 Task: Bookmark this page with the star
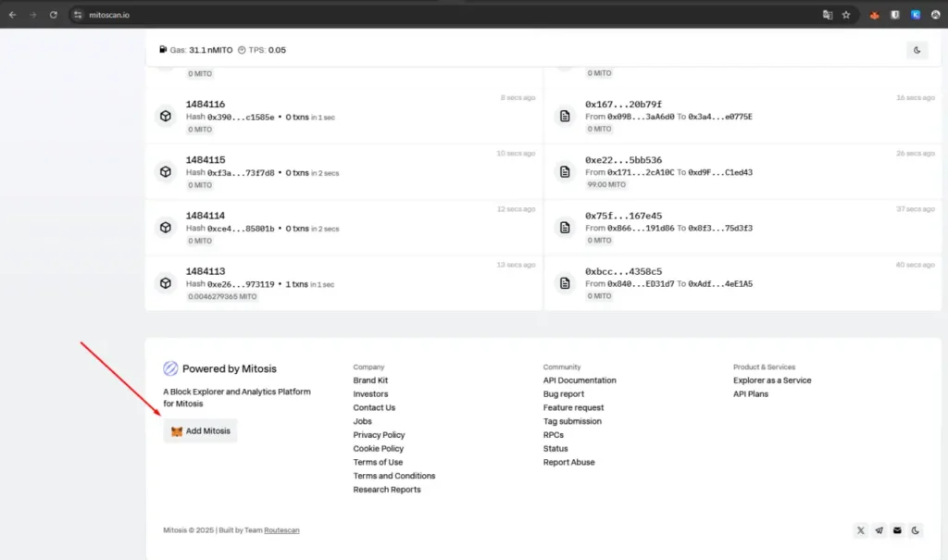[846, 15]
